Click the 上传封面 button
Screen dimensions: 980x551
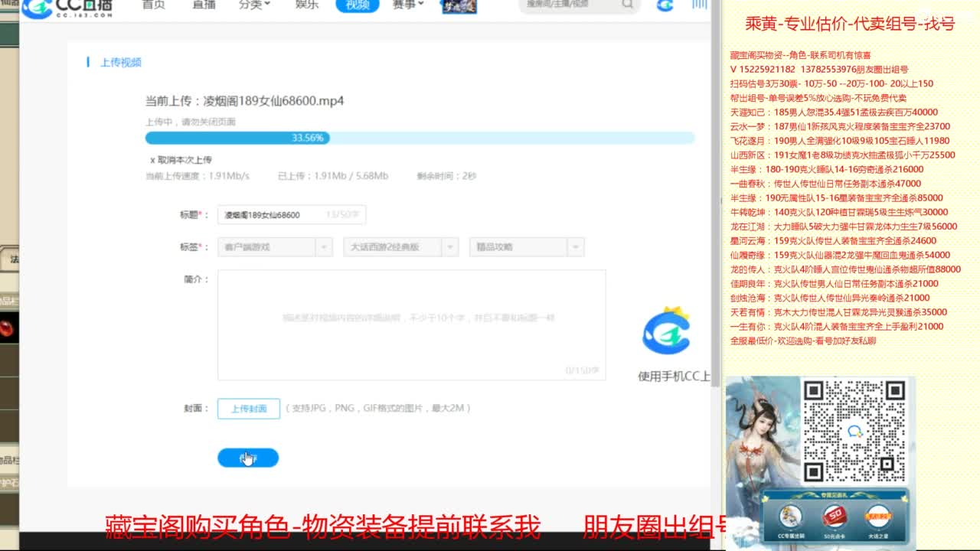coord(249,409)
